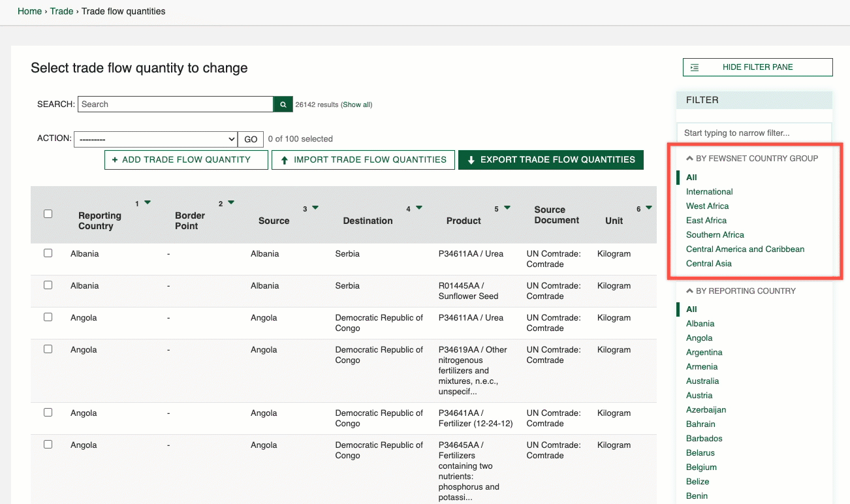850x504 pixels.
Task: Check the first Albania row checkbox
Action: click(x=48, y=253)
